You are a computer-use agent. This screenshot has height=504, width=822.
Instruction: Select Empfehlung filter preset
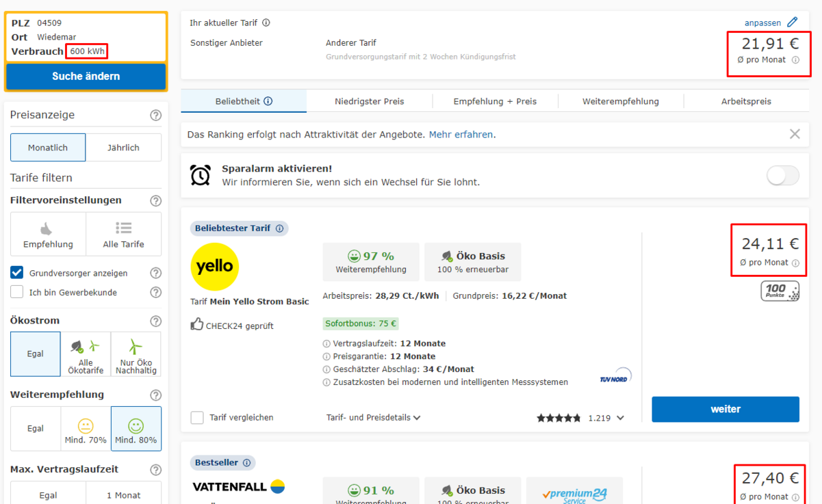pos(48,234)
